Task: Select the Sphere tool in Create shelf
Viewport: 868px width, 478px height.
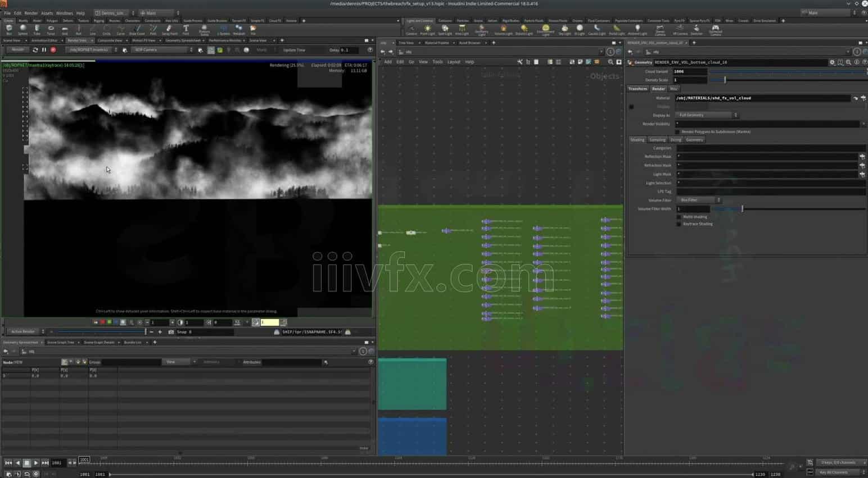Action: point(23,29)
